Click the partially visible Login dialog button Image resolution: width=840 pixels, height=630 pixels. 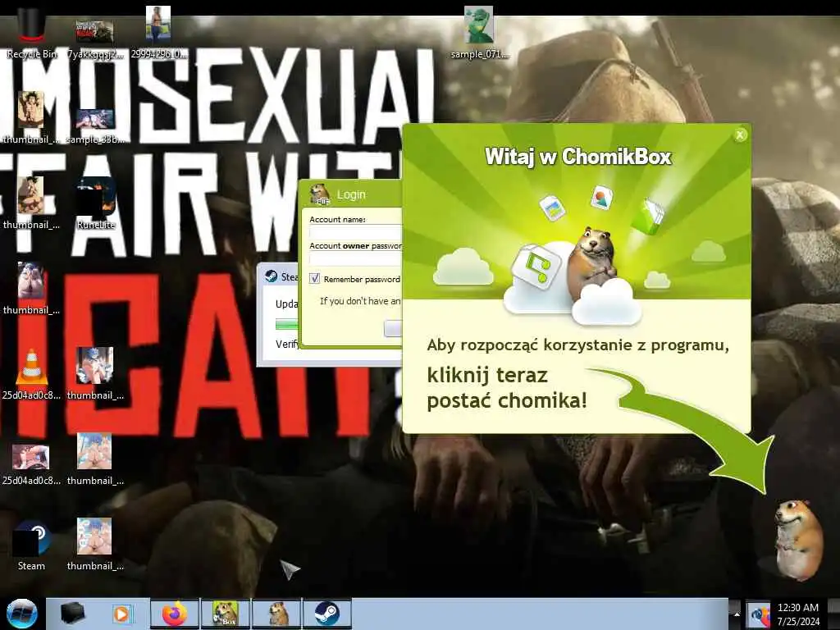pos(393,328)
